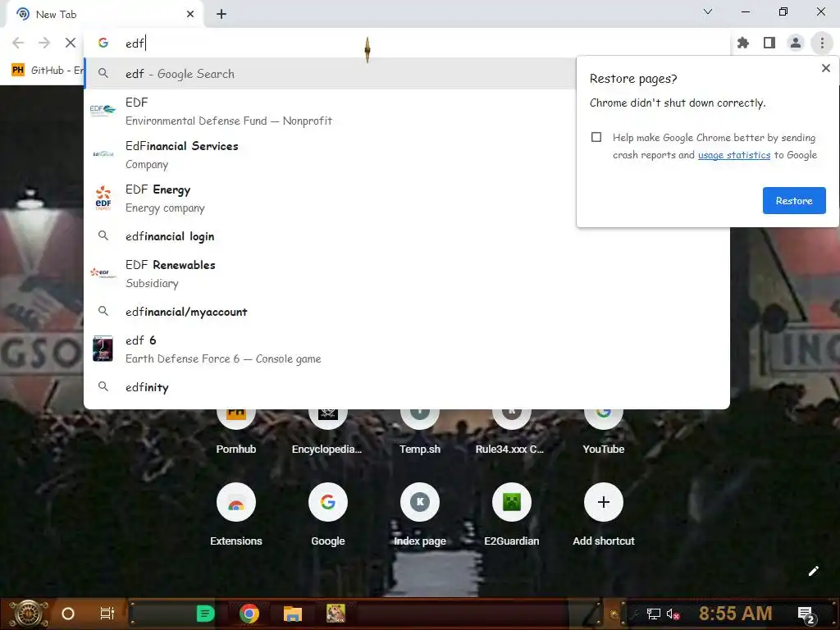Open the E2Guardian shortcut tile

point(512,514)
